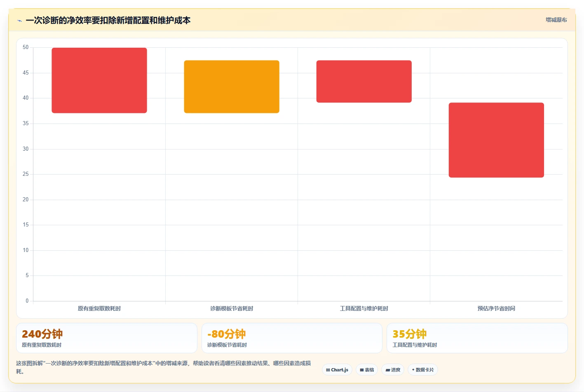Click the y-axis value 35
The image size is (584, 392).
click(x=26, y=124)
